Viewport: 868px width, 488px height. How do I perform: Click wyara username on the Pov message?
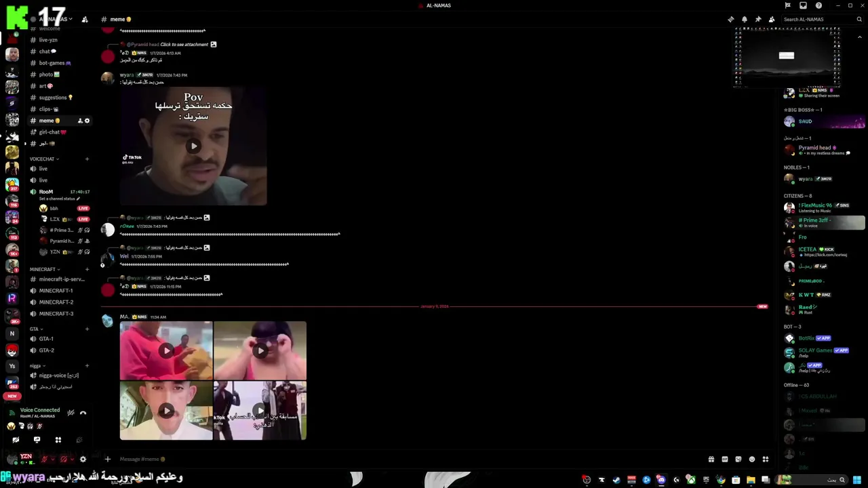127,75
